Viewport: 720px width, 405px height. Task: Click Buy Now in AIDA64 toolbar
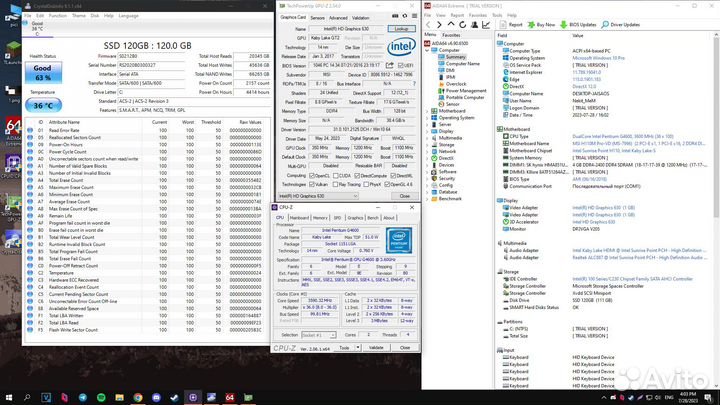[541, 25]
